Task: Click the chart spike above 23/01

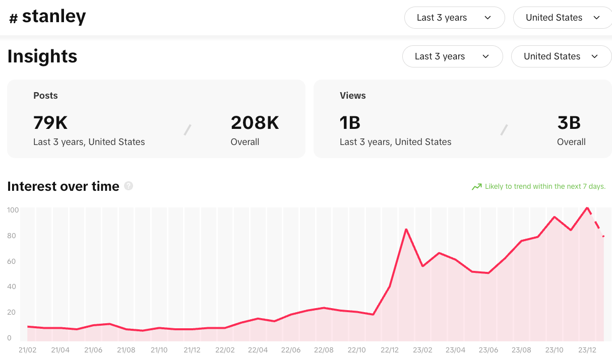Action: pyautogui.click(x=406, y=230)
